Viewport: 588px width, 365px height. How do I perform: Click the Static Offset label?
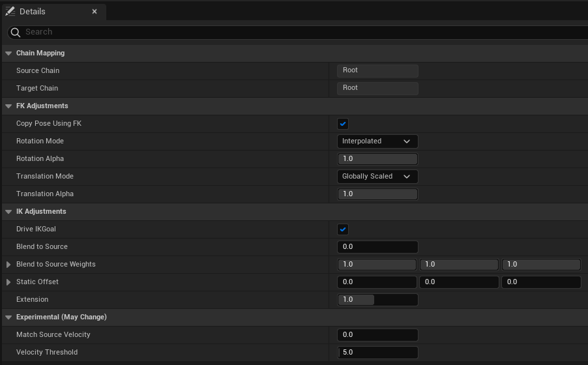[x=37, y=282]
